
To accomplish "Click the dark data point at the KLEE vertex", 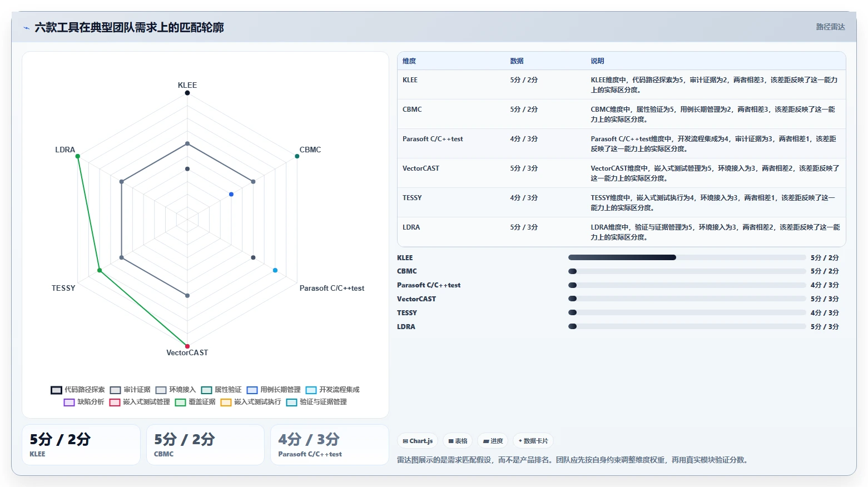I will pyautogui.click(x=187, y=93).
